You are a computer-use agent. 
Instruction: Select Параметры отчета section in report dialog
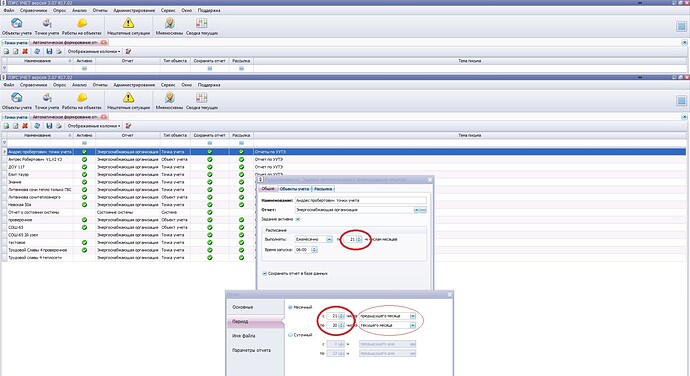(x=256, y=350)
